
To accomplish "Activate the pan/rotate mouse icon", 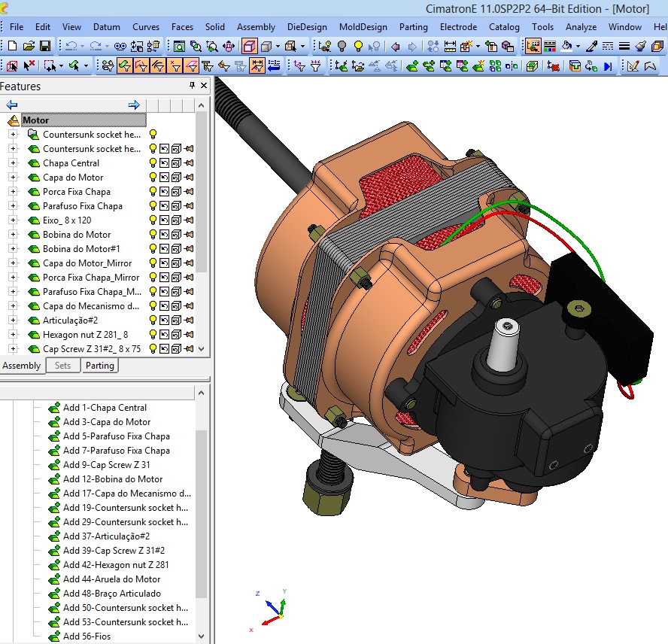I will 229,46.
